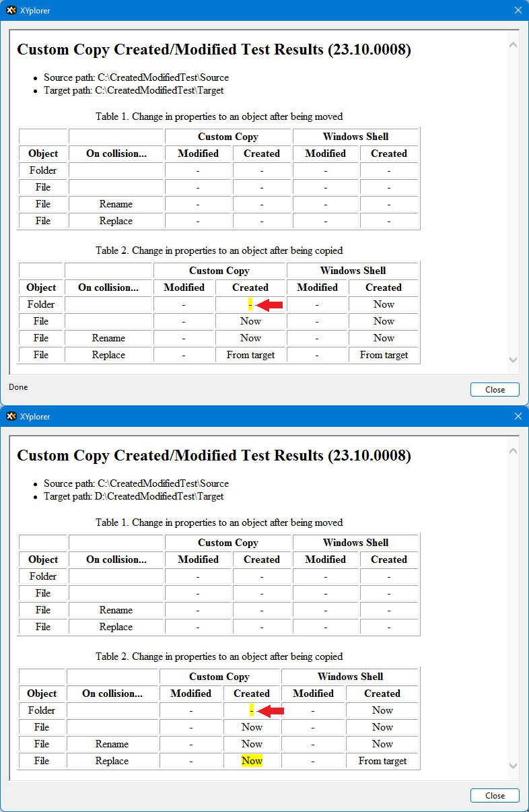Click the scroll-up arrow in the C:\ target window

[x=513, y=45]
